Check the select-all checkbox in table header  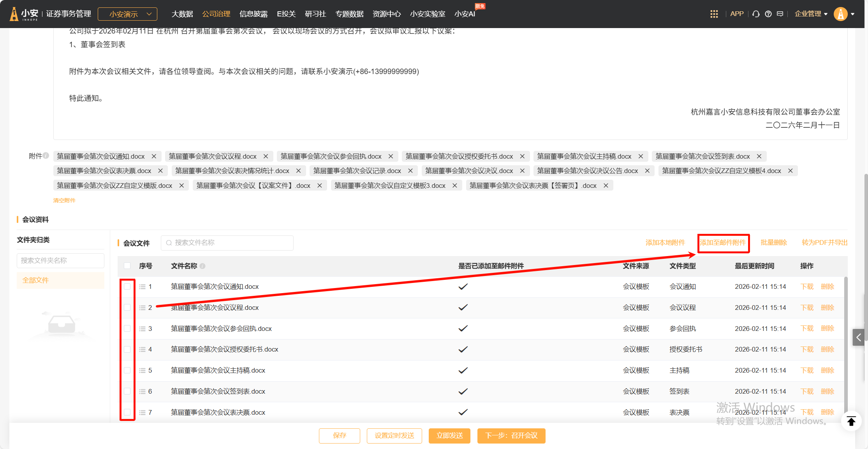click(127, 266)
